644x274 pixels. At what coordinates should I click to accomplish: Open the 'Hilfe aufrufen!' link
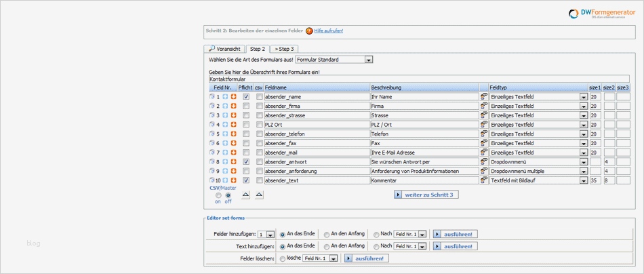point(329,31)
